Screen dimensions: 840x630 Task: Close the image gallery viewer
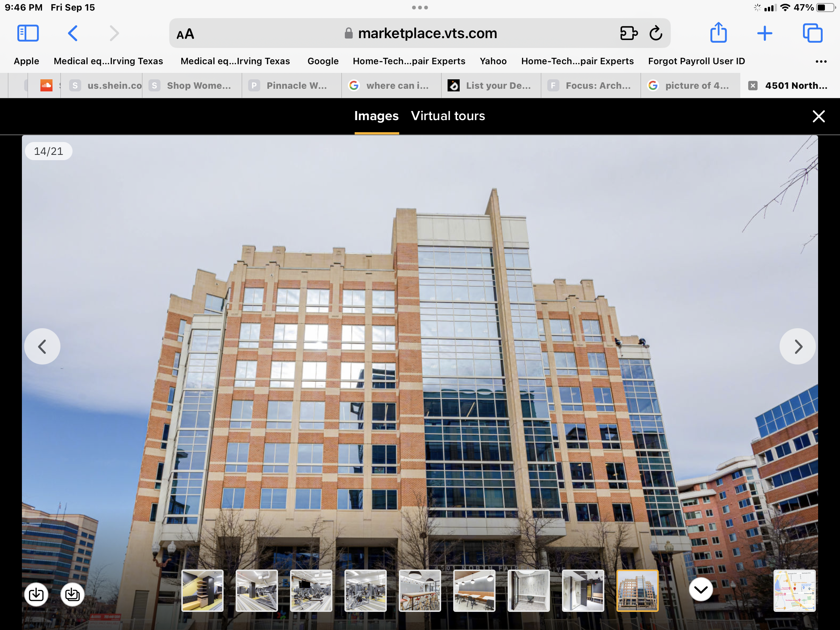point(818,116)
